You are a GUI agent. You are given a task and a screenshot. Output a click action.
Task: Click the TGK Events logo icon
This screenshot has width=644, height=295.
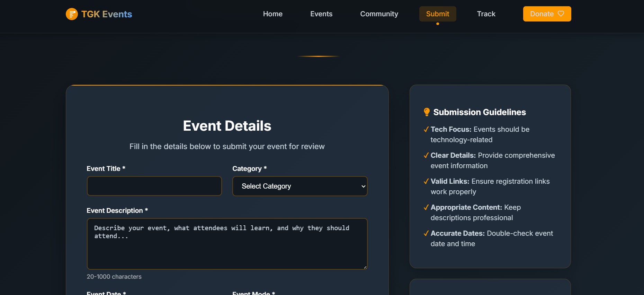tap(72, 14)
